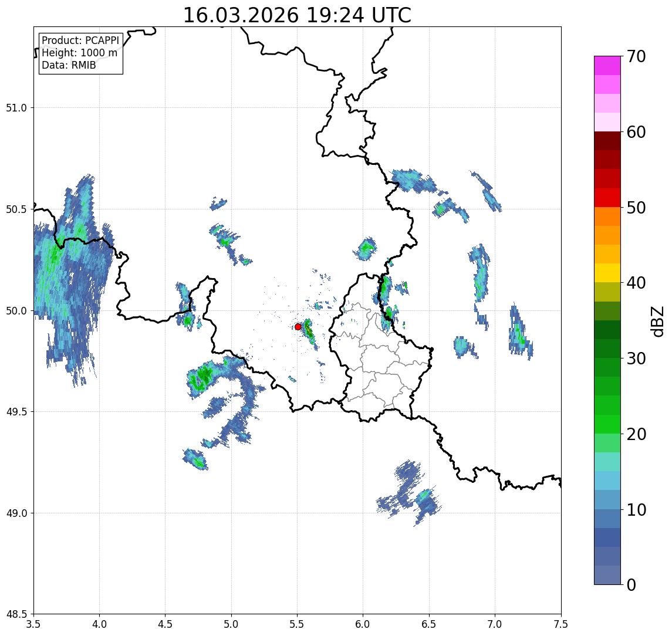Click the colorbar tick label 70

tap(636, 56)
